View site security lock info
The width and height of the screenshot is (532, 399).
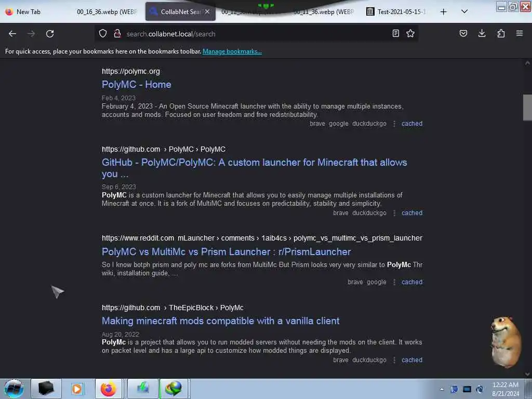[117, 33]
